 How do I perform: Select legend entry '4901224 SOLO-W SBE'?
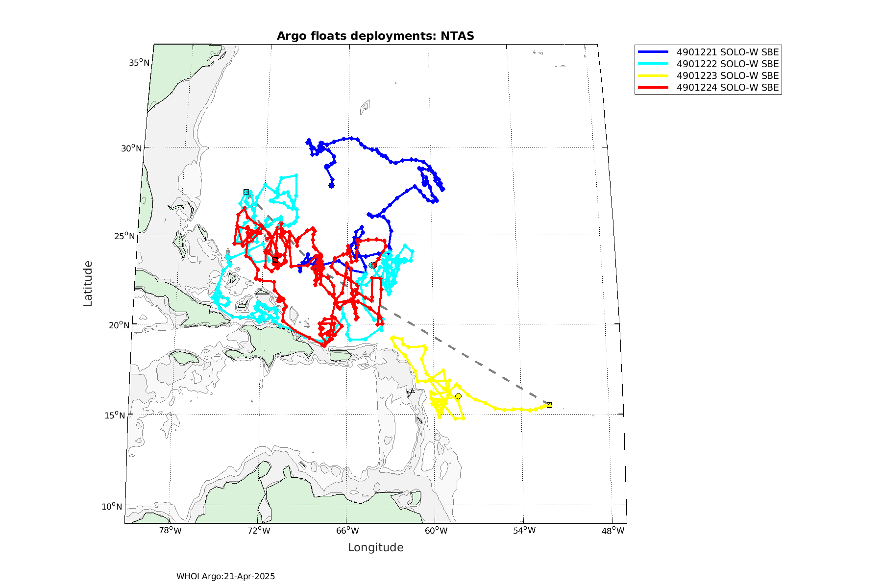(x=728, y=88)
